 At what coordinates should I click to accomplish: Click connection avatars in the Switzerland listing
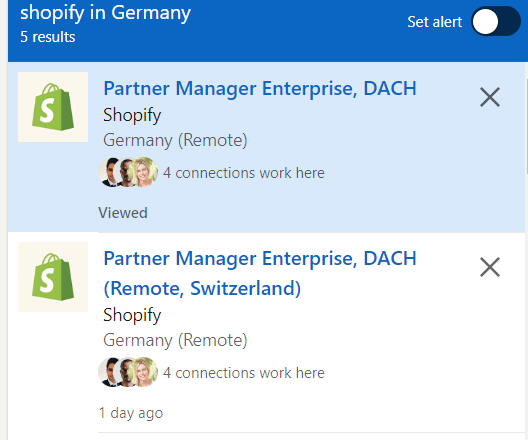128,372
